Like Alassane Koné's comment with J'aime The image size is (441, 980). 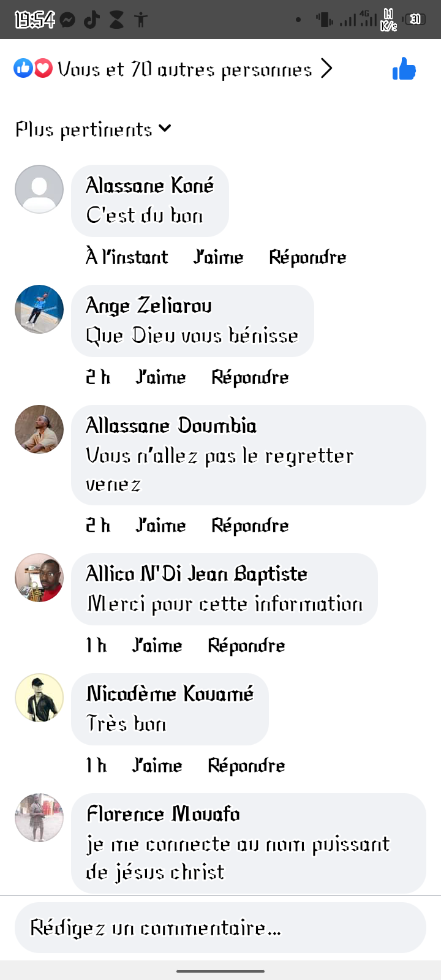(x=219, y=257)
